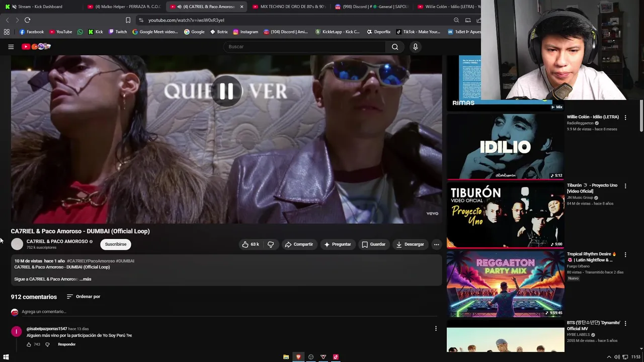644x362 pixels.
Task: Open the Deporflix bookmark
Action: (378, 32)
